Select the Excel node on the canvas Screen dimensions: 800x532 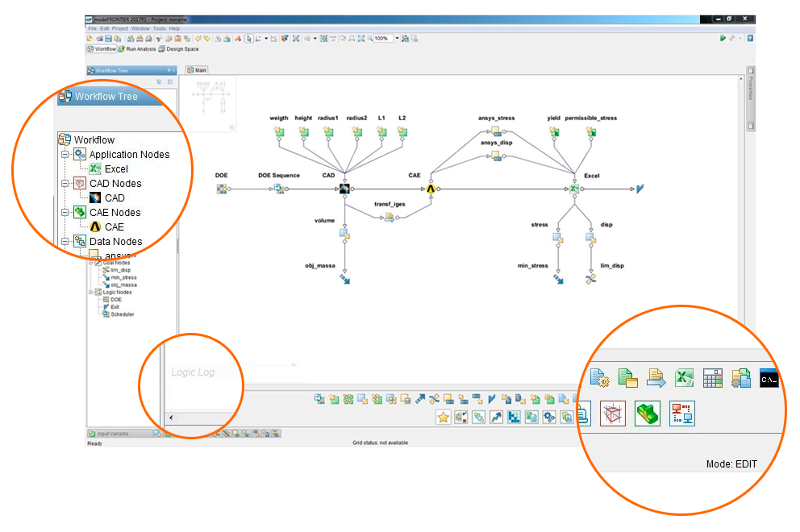tap(574, 189)
